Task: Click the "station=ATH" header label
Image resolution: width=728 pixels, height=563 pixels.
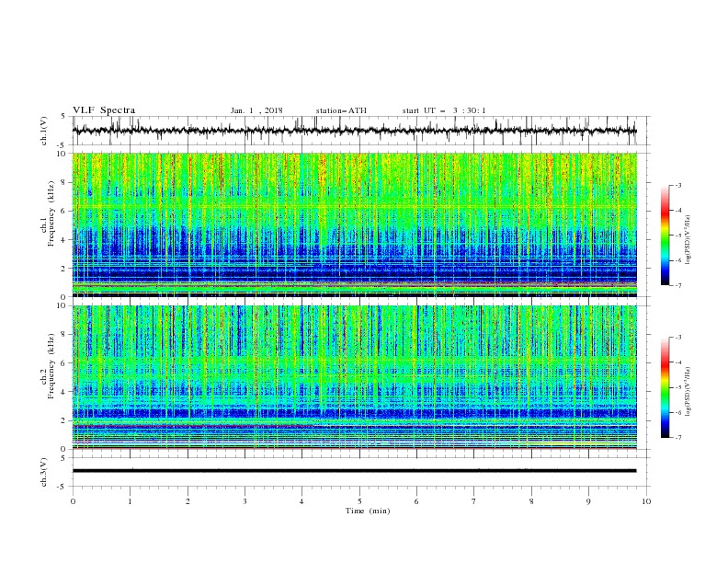Action: pos(341,110)
